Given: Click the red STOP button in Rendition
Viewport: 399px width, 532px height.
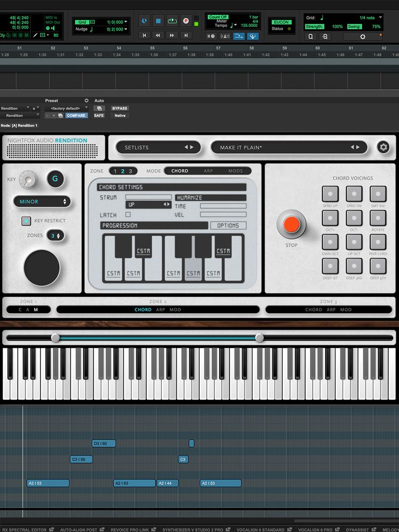Looking at the screenshot, I should click(292, 225).
